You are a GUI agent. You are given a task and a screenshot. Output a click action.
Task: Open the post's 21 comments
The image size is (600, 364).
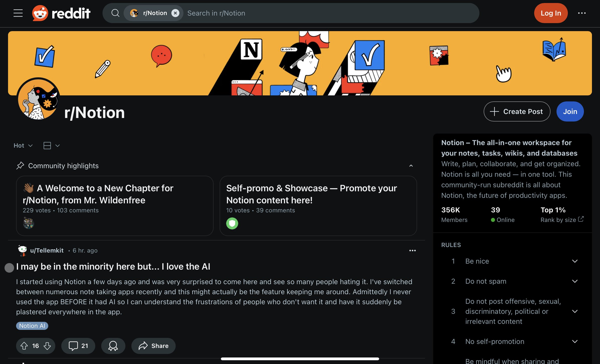point(78,346)
